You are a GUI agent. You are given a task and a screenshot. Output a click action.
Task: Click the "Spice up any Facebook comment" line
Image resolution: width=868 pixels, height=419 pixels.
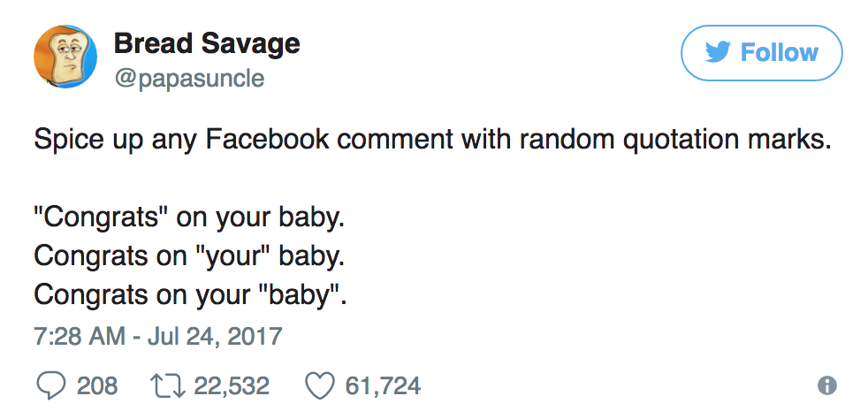coord(432,140)
